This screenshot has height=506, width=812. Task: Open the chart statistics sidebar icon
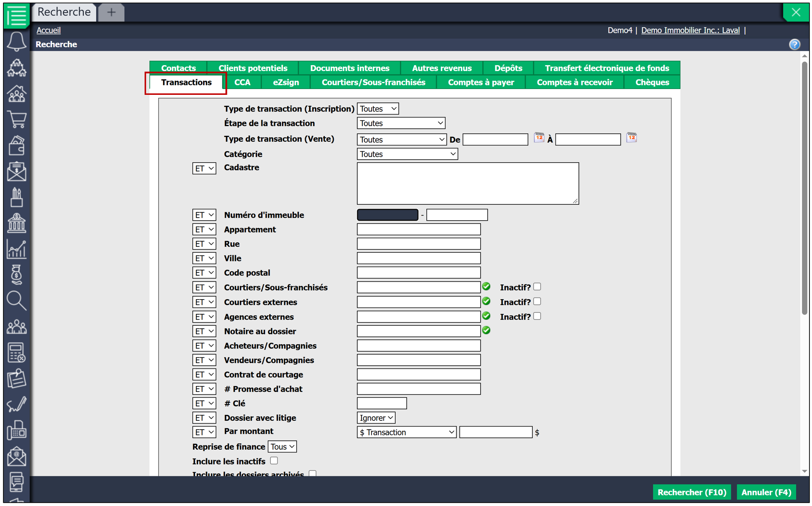[x=16, y=249]
